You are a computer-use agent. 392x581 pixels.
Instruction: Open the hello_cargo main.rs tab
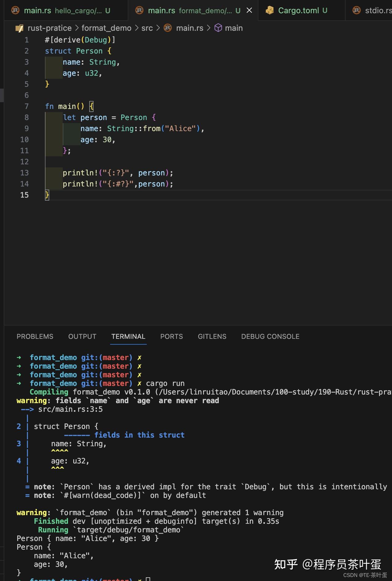pyautogui.click(x=66, y=10)
